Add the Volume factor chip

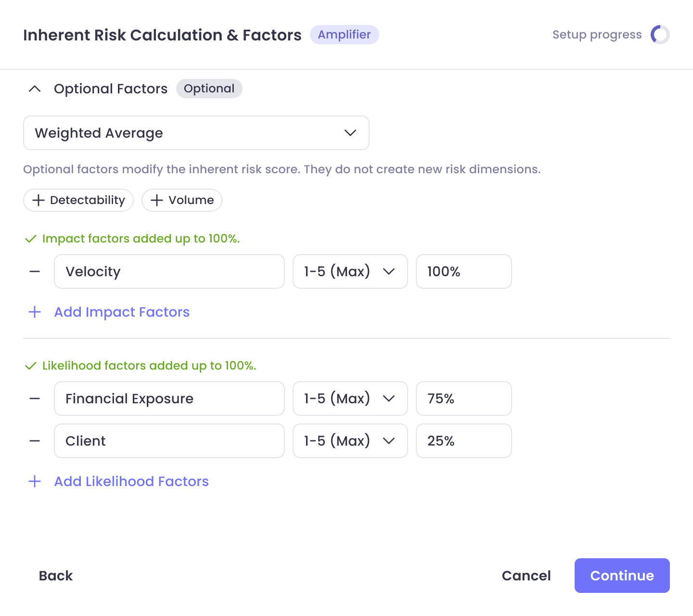coord(182,200)
